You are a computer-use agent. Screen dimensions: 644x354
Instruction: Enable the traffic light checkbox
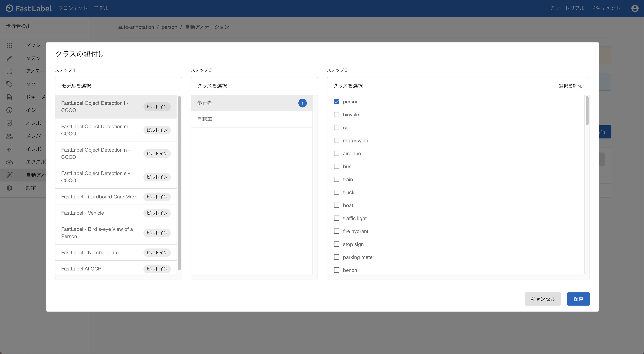(337, 218)
